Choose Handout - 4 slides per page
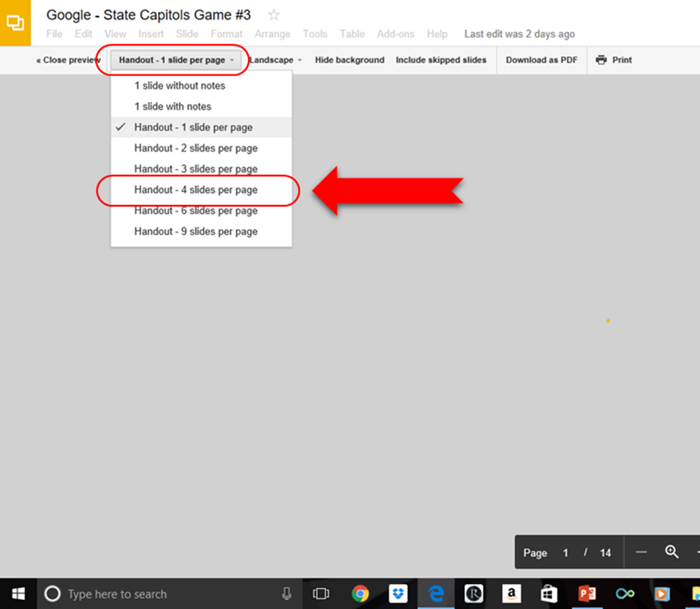The image size is (700, 609). tap(202, 190)
